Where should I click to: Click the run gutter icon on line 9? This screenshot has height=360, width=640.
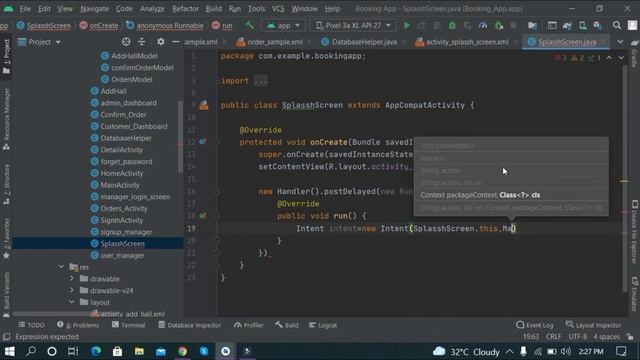204,105
